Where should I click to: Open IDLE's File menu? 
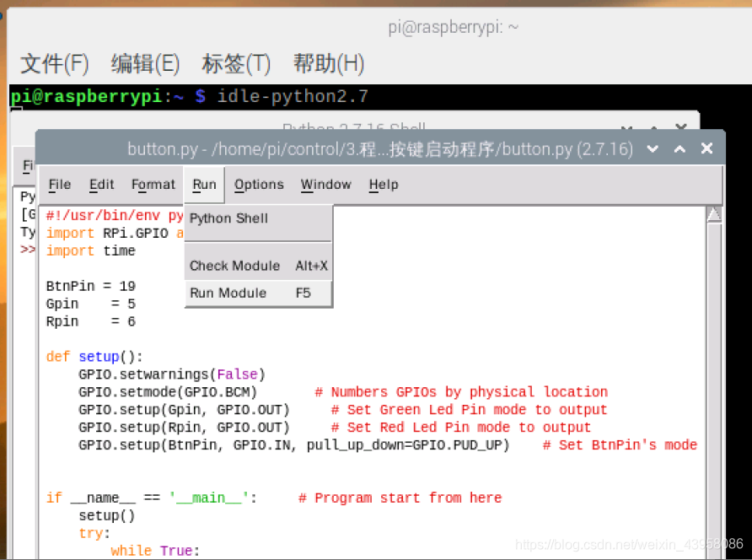coord(59,185)
